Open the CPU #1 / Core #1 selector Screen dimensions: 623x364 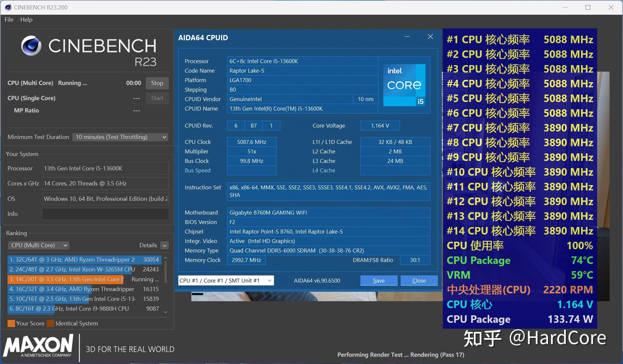(226, 281)
